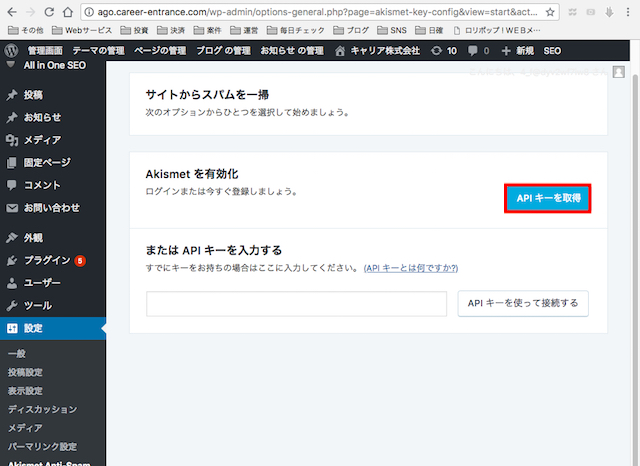
Task: Click the プラグイン plugin icon
Action: point(12,261)
